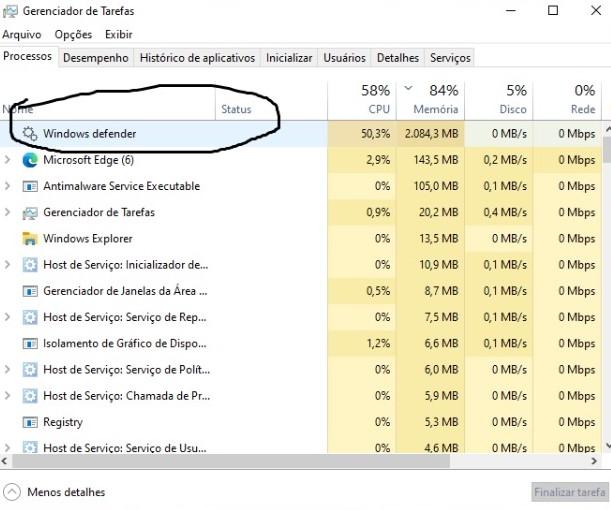Expand the Microsoft Edge (6) process group
This screenshot has width=611, height=510.
[x=7, y=160]
